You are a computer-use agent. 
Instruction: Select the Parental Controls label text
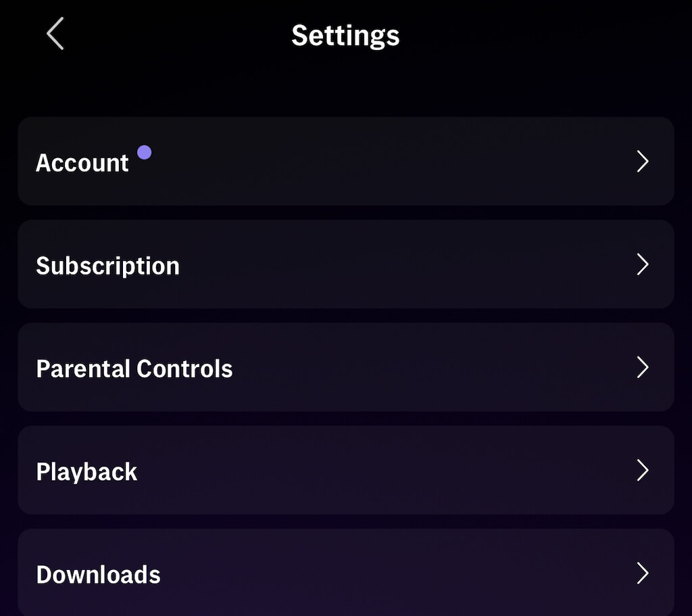[x=134, y=369]
